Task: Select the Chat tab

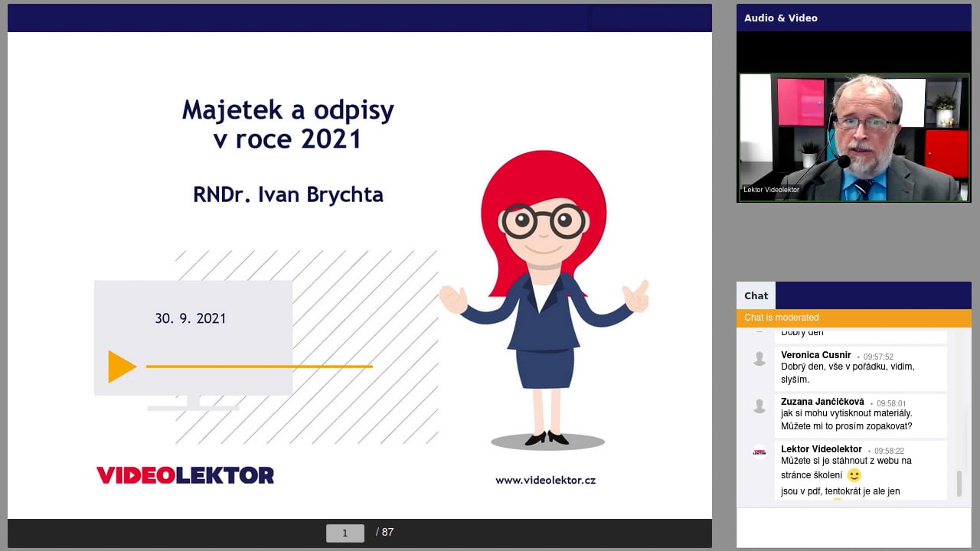Action: click(x=756, y=295)
